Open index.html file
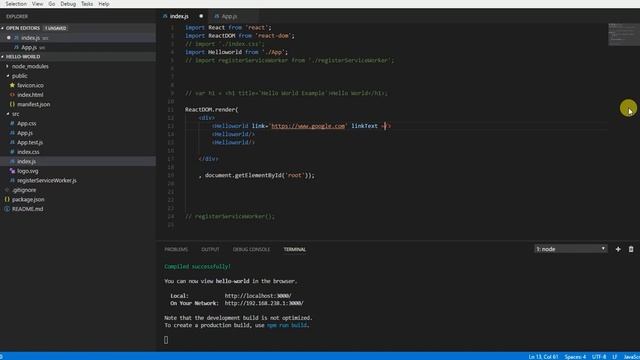Screen dimensions: 640x360 (30, 95)
